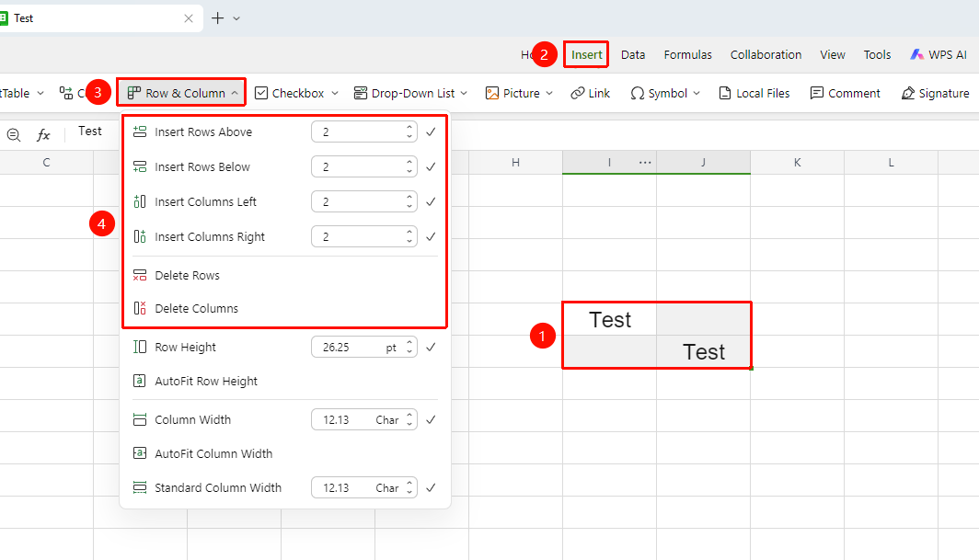Screen dimensions: 979x560
Task: Click the Link button
Action: (x=590, y=93)
